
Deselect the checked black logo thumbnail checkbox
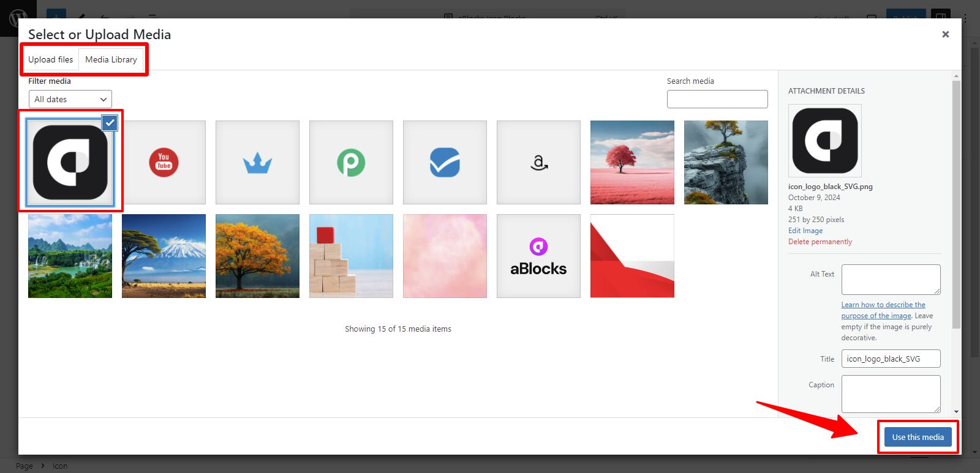click(x=110, y=122)
